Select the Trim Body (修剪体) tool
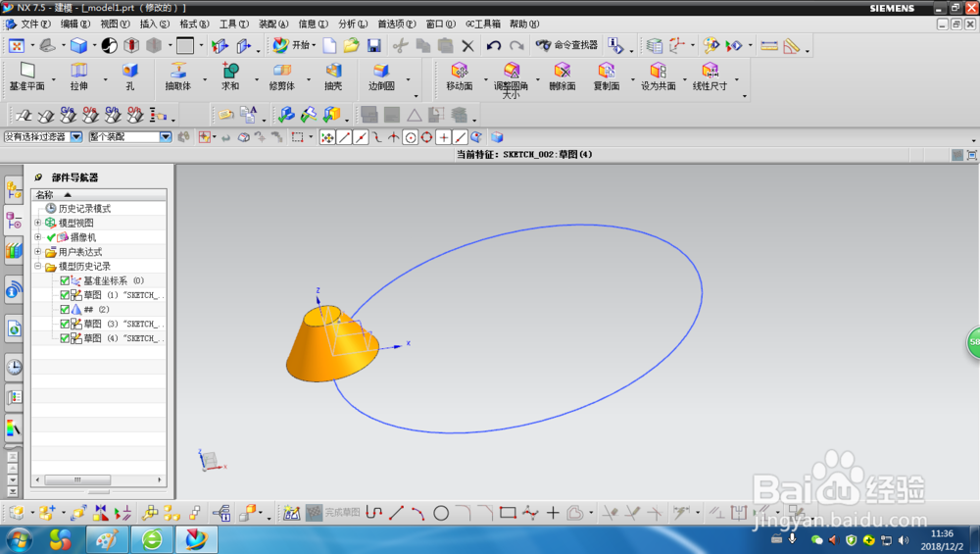Viewport: 980px width, 554px height. [282, 76]
